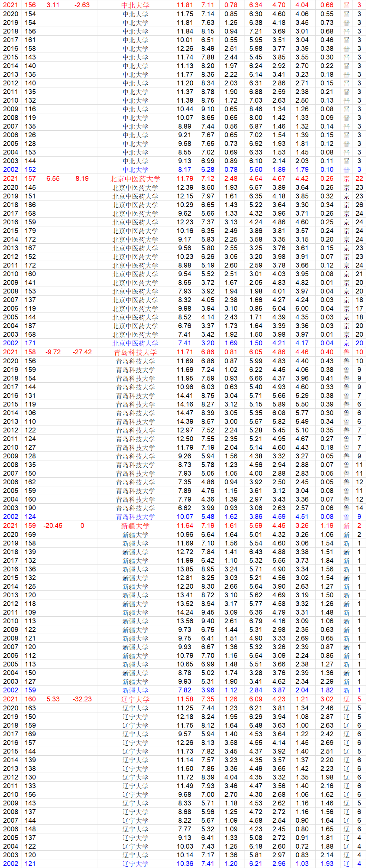Click 8.78 in the 中北大学 2011 row
This screenshot has height=868, width=366.
[208, 92]
